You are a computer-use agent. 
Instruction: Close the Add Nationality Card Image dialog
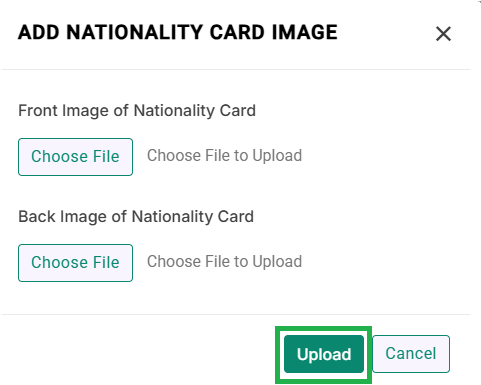[443, 34]
